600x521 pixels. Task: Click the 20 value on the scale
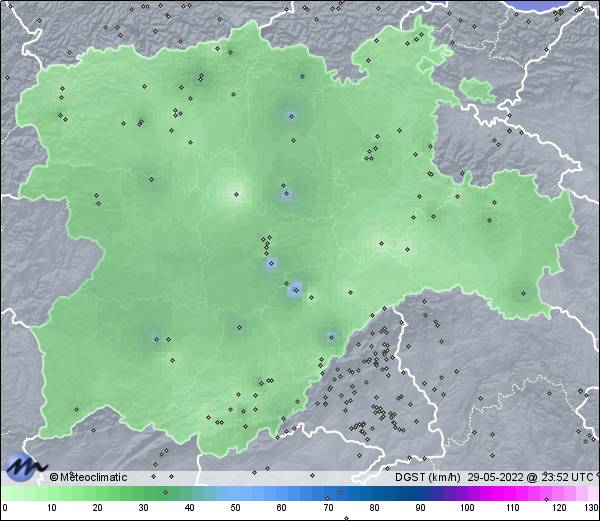tap(98, 508)
